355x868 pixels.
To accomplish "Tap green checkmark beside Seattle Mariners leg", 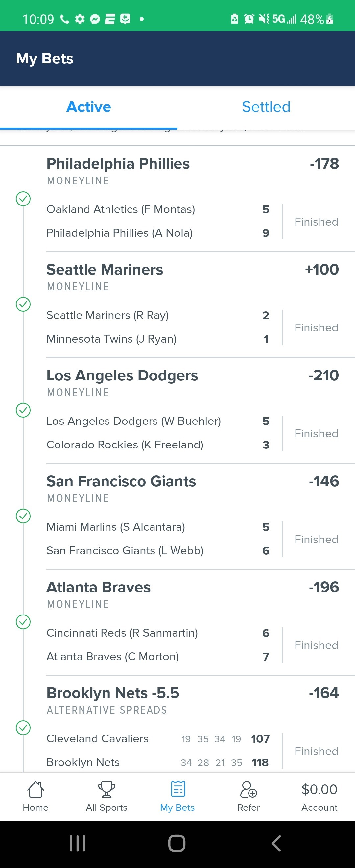I will pyautogui.click(x=23, y=304).
